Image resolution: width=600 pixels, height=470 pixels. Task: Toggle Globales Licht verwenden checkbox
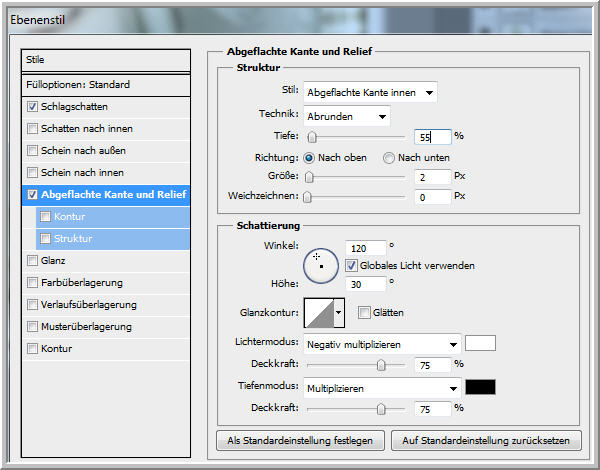(x=351, y=266)
